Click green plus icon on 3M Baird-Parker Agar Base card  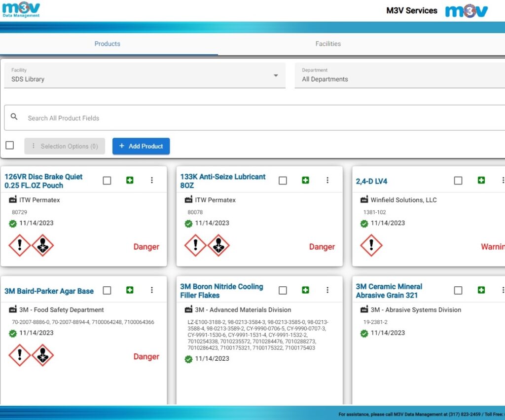click(130, 290)
